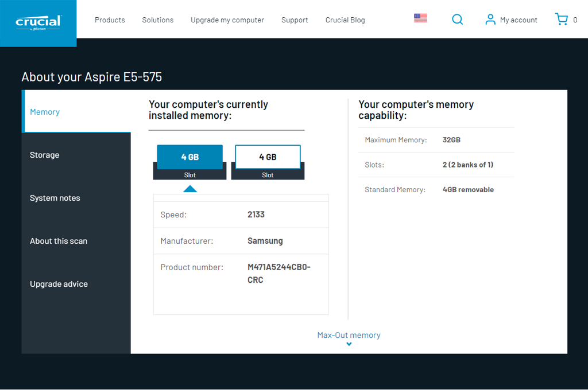Click the 2133 speed value
Image resolution: width=588 pixels, height=390 pixels.
[x=256, y=214]
